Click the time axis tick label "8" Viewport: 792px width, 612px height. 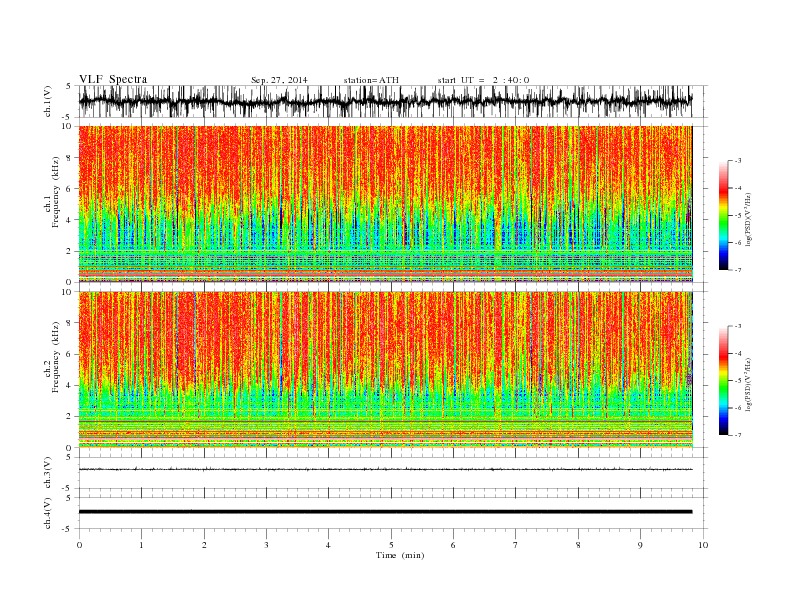[578, 545]
